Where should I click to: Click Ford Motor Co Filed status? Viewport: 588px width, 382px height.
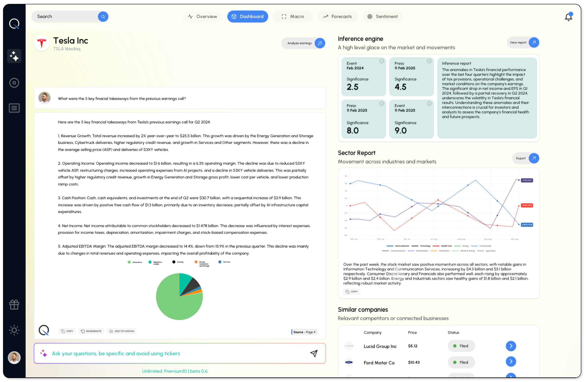tap(461, 362)
